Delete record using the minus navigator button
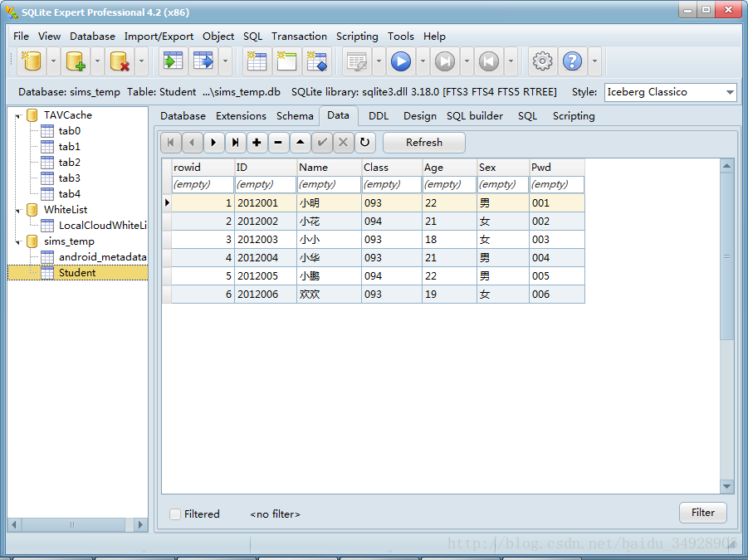 [278, 143]
